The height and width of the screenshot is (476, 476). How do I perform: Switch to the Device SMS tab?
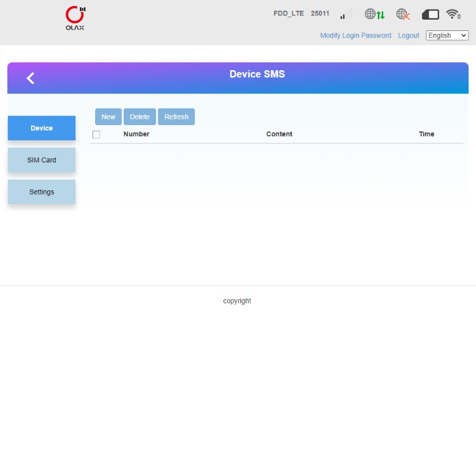pos(42,129)
